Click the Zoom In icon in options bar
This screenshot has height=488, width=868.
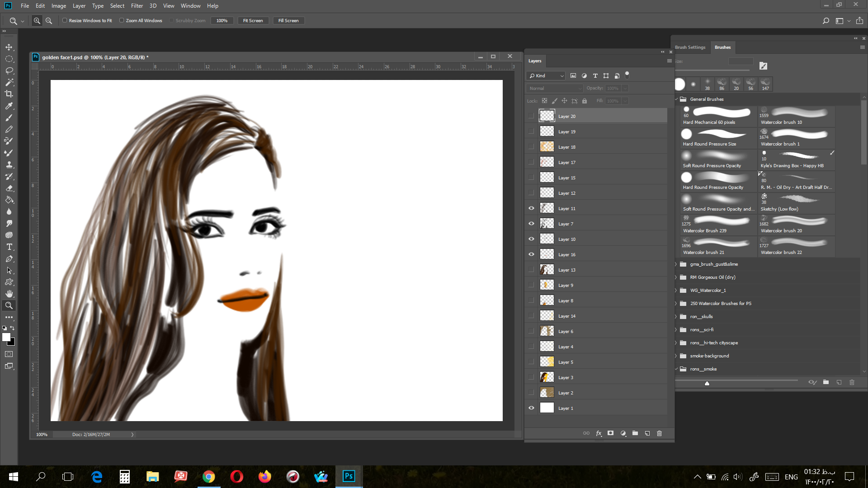[37, 21]
